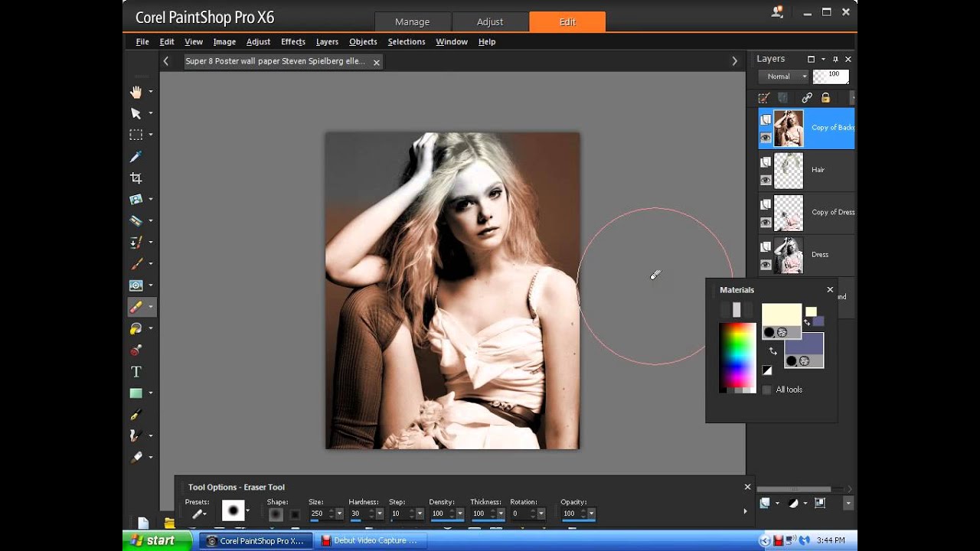
Task: Select the green Rectangle shape tool
Action: 136,393
